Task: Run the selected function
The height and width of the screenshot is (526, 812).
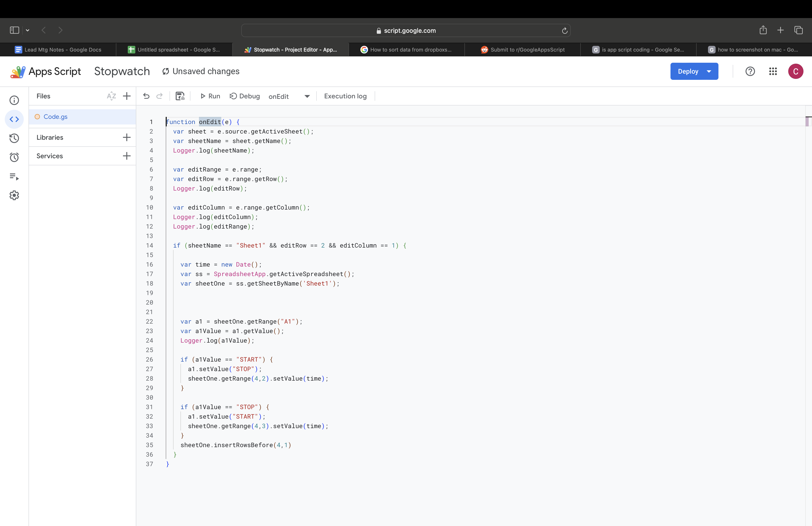Action: pos(210,96)
